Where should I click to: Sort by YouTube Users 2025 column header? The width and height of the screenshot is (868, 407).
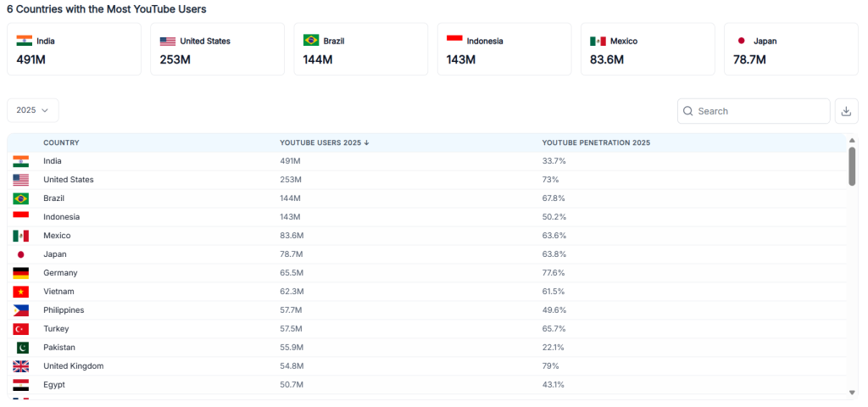[x=324, y=142]
